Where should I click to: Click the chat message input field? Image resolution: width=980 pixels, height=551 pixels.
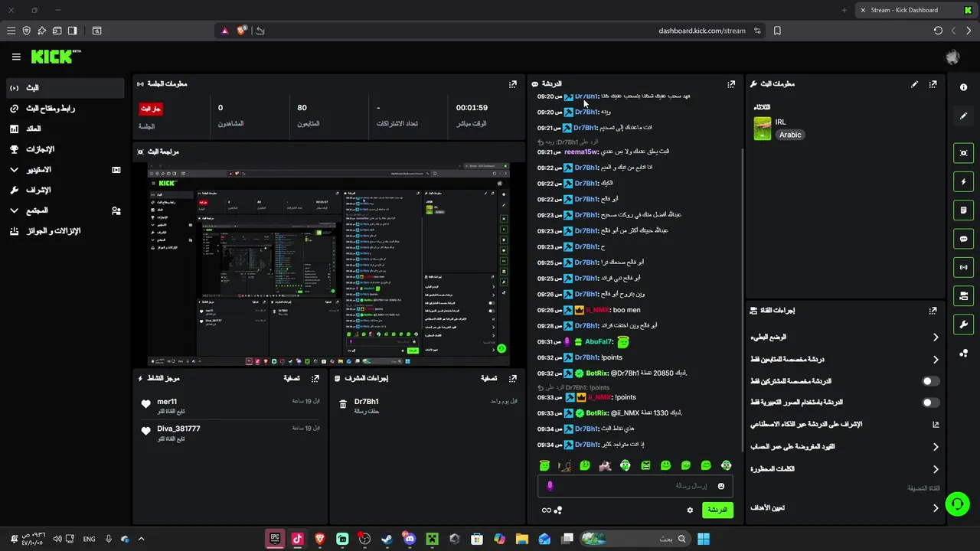click(x=635, y=486)
